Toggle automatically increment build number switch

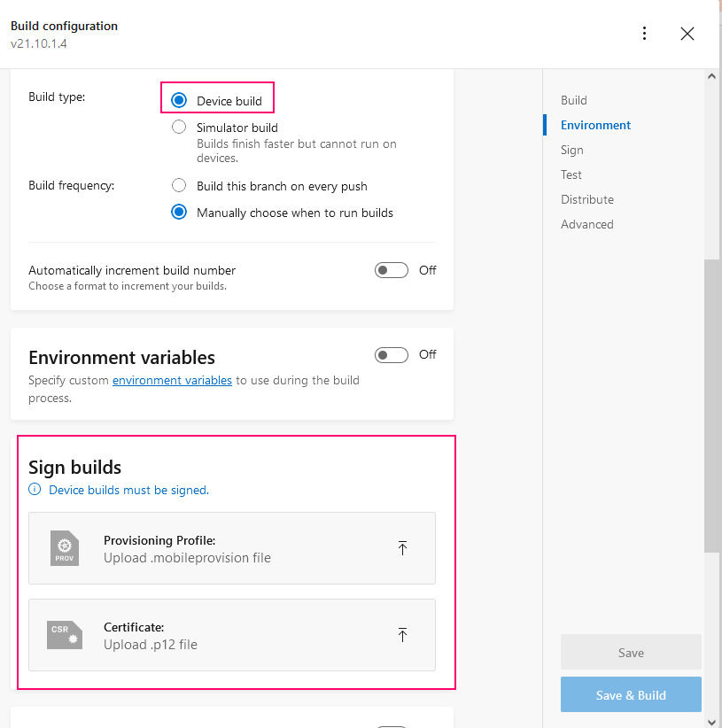[392, 270]
